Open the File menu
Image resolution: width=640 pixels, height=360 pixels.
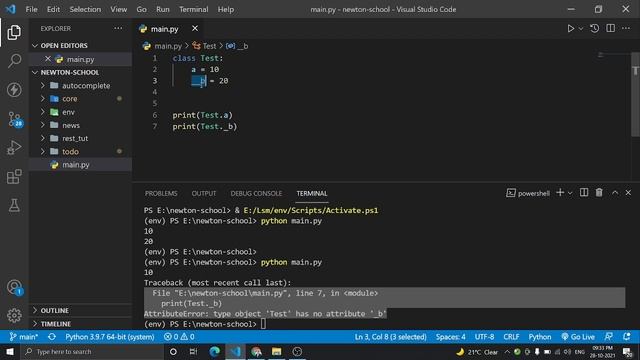[31, 9]
